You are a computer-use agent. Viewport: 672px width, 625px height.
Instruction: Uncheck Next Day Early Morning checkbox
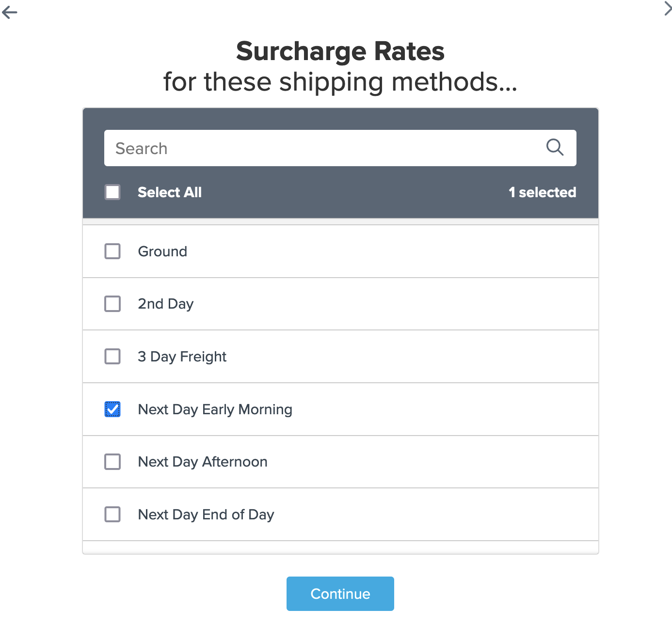pyautogui.click(x=112, y=409)
